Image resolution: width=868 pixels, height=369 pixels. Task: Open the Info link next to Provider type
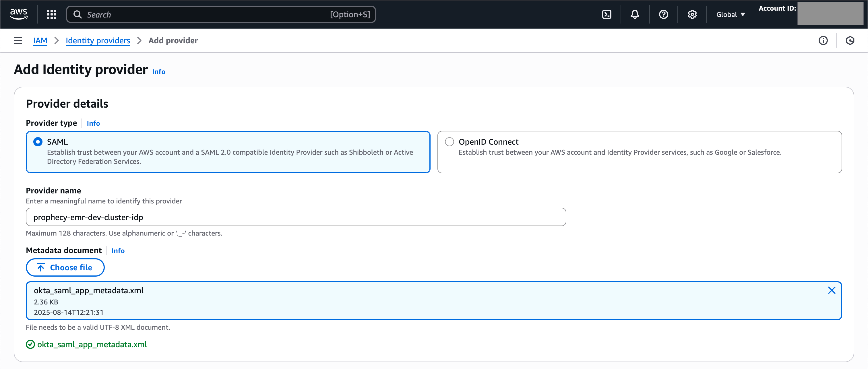pos(93,123)
